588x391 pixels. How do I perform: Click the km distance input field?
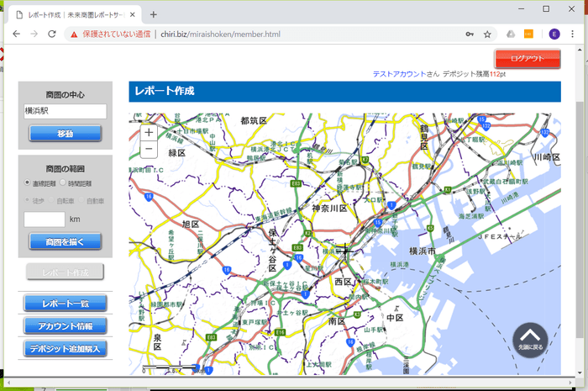[x=45, y=219]
